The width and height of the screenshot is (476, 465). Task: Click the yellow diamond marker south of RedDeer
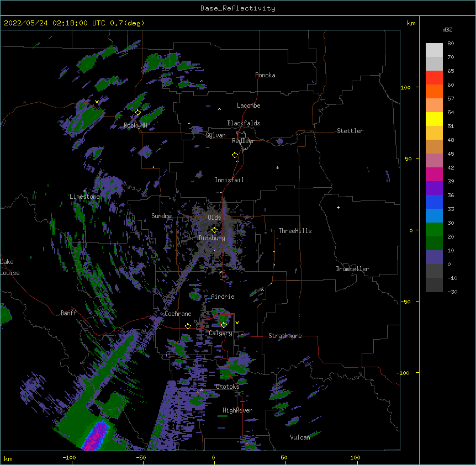coord(235,155)
